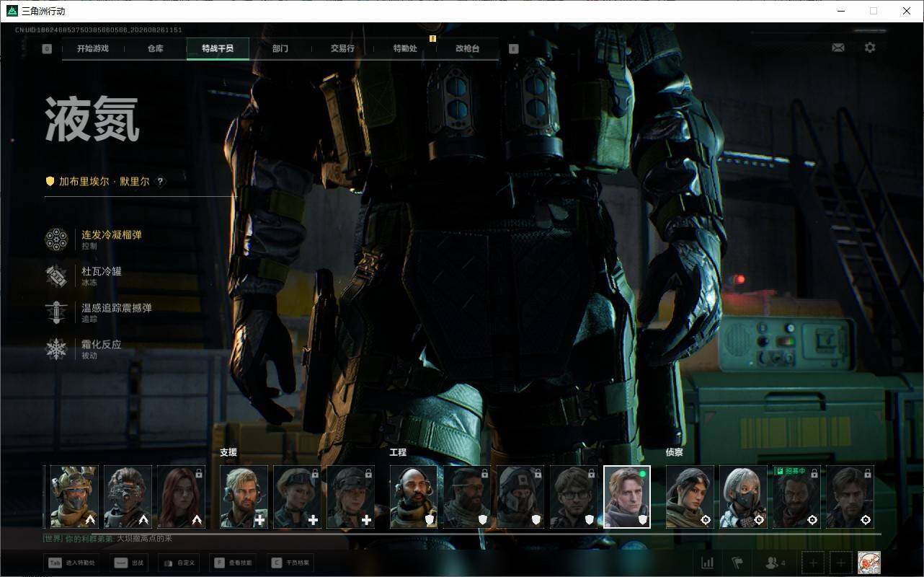924x577 pixels.
Task: Select the recon operator marked 招募中
Action: 796,497
